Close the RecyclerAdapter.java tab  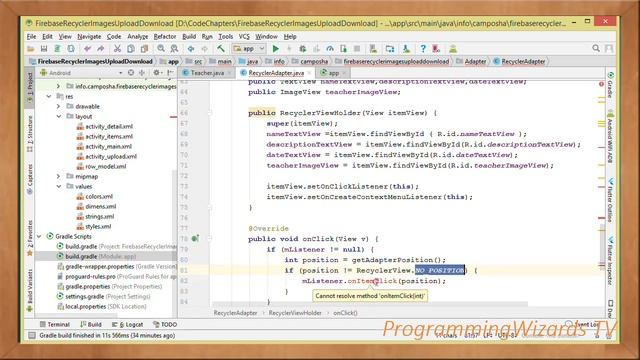click(309, 73)
